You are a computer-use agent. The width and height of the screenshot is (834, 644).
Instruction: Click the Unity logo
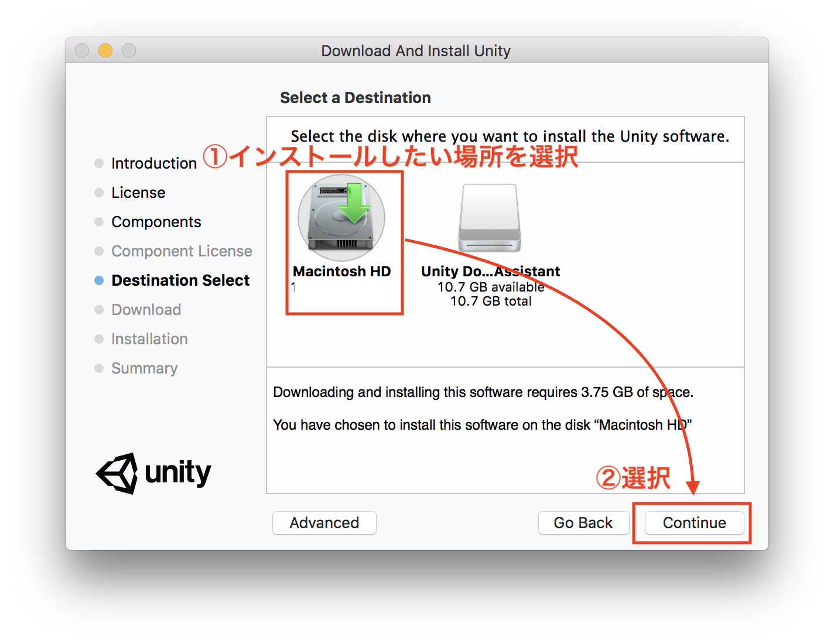pos(153,473)
